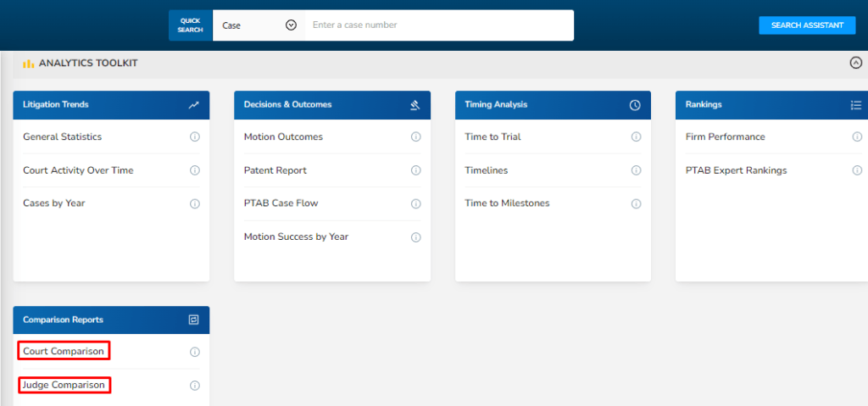Viewport: 868px width, 406px height.
Task: Open the Case quick search dropdown
Action: coord(259,25)
